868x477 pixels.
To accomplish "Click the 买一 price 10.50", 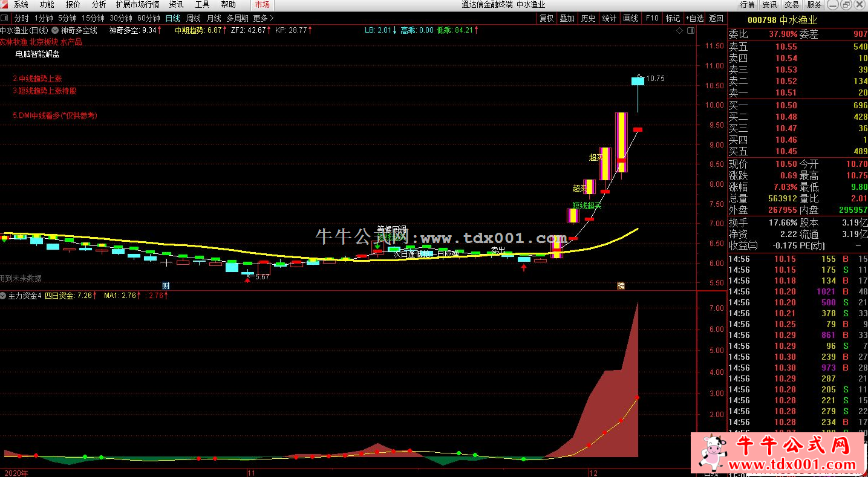I will point(786,105).
